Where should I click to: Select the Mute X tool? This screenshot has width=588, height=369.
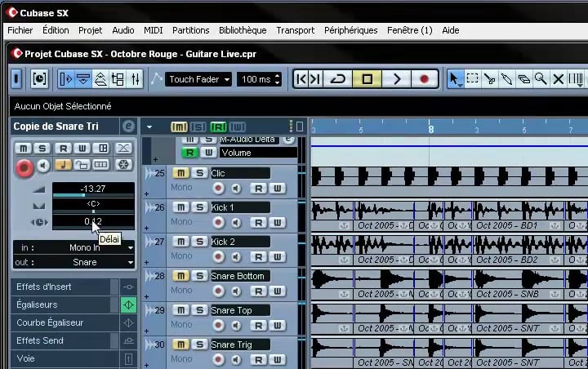point(558,79)
